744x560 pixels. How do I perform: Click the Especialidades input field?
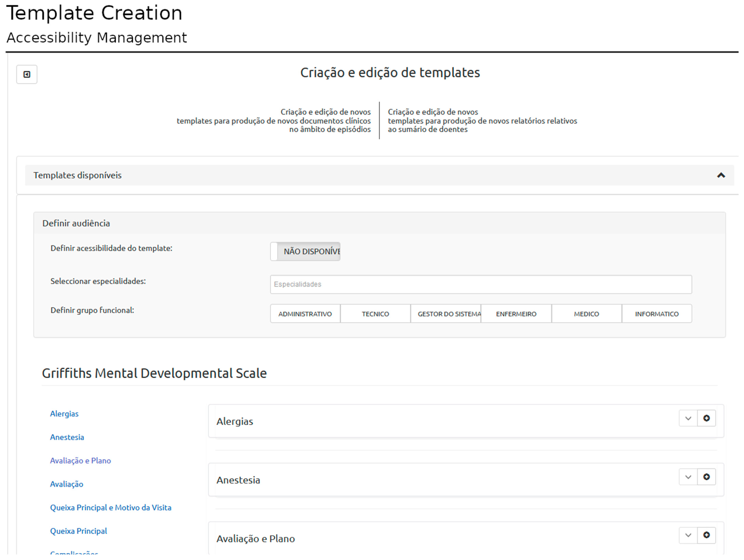pos(481,284)
